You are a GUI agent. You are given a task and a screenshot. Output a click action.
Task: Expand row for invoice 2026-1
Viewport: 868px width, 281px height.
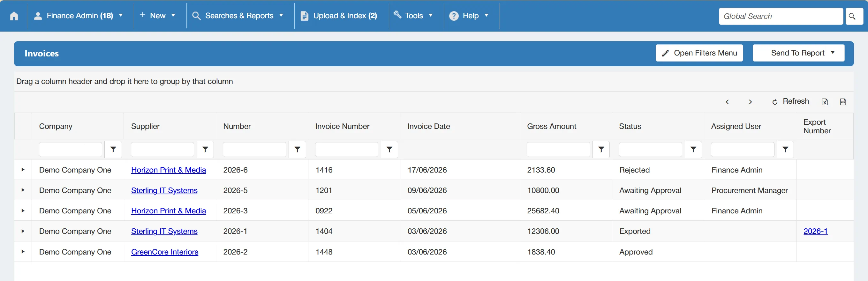tap(23, 231)
